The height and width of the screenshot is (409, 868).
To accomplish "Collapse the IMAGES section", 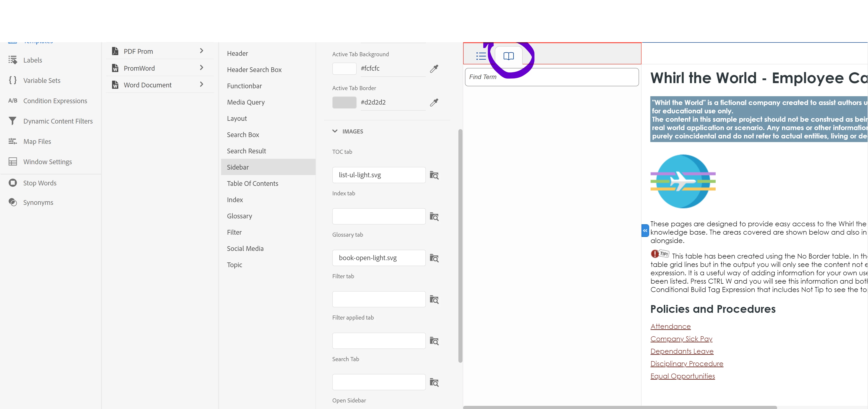I will click(x=335, y=131).
